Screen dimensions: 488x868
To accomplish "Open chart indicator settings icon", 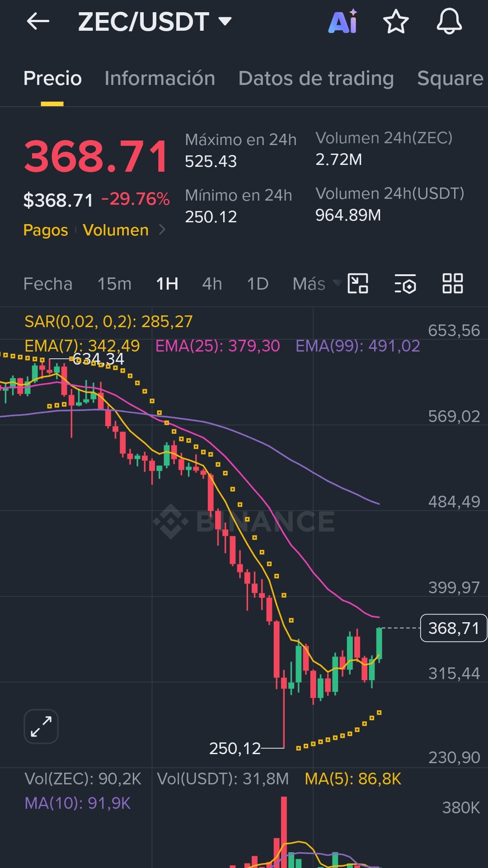I will (x=405, y=284).
